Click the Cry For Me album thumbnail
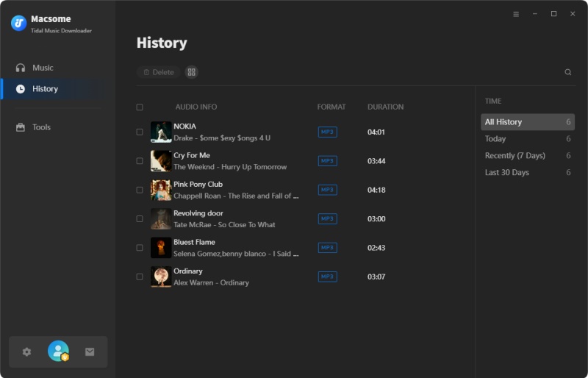588x378 pixels. pos(161,161)
